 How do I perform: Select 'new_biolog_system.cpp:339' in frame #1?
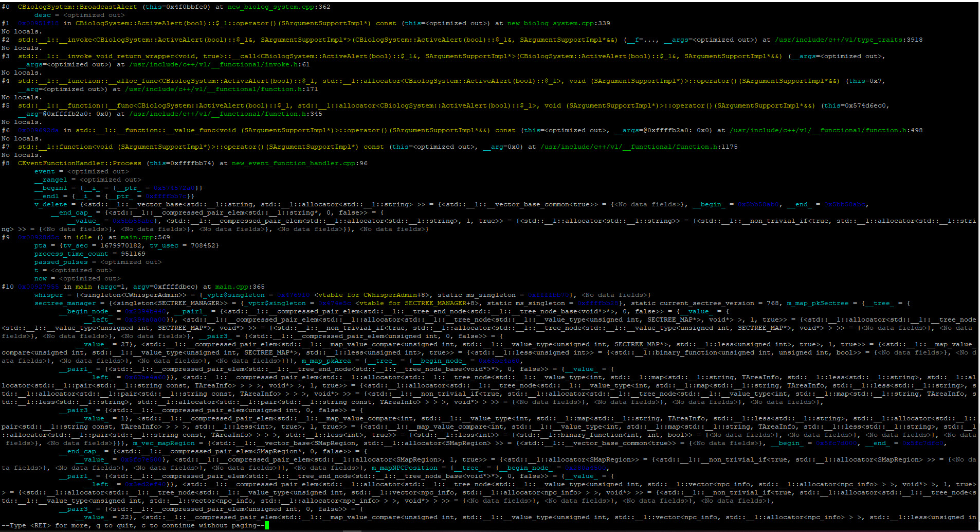pyautogui.click(x=559, y=23)
